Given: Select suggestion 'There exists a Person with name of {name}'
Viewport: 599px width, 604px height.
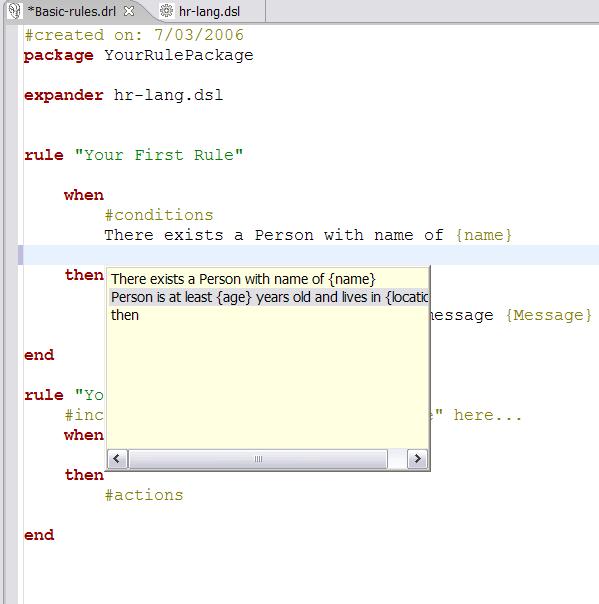Looking at the screenshot, I should pos(268,279).
